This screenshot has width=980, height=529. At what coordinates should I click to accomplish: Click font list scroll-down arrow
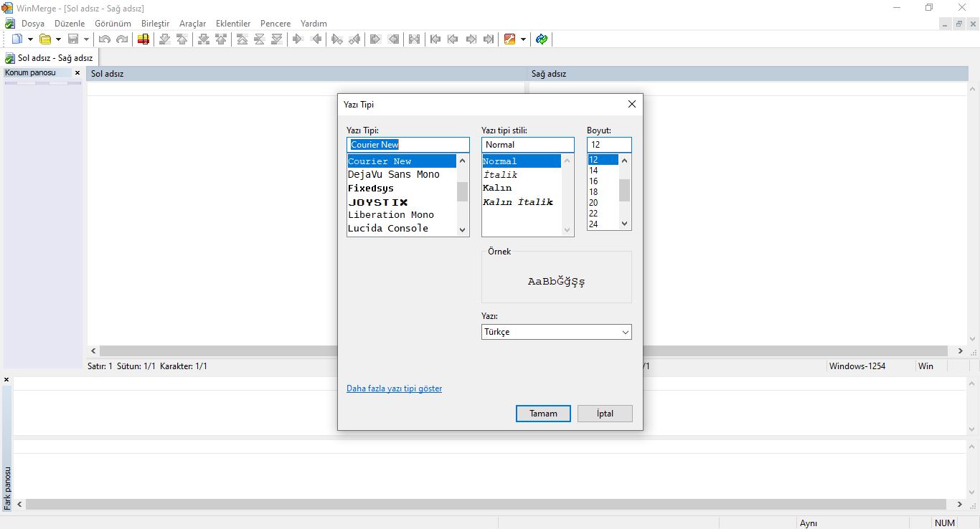463,230
